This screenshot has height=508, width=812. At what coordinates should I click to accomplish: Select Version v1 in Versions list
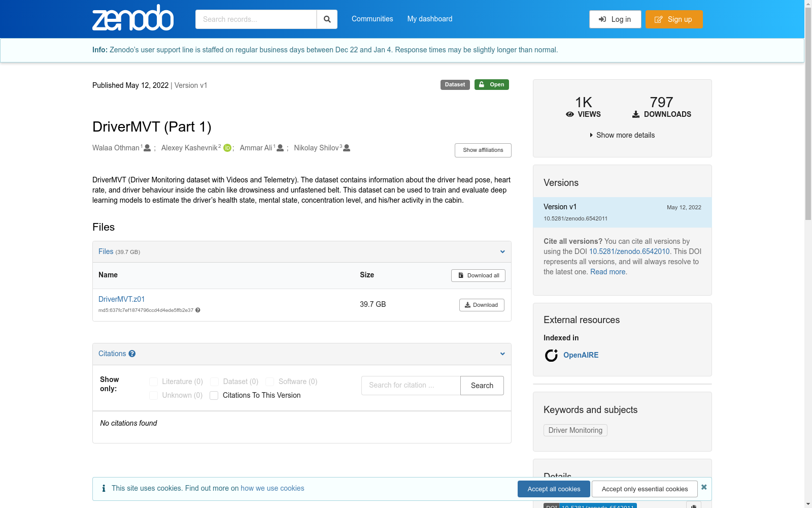622,212
